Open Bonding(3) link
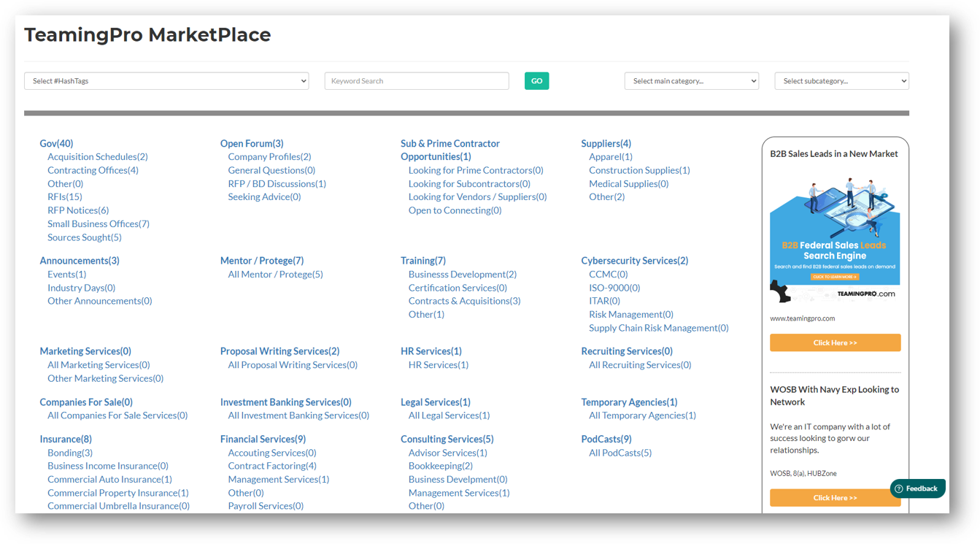980x544 pixels. (x=70, y=453)
